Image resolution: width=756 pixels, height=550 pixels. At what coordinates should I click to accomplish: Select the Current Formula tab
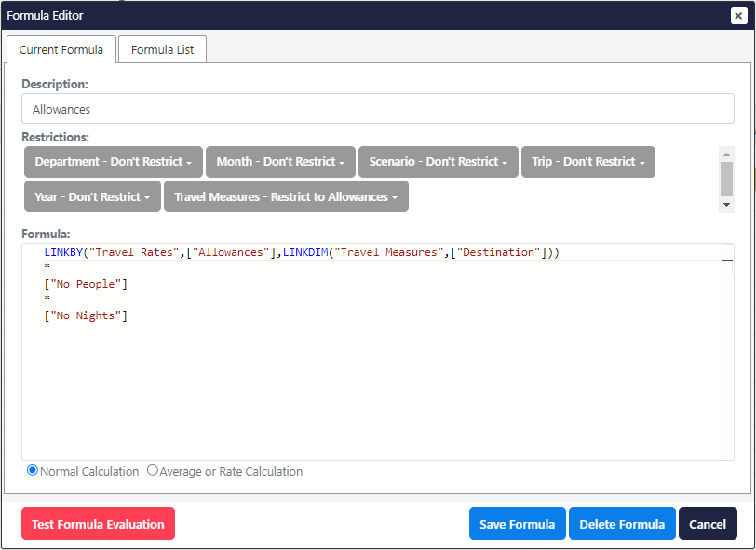point(61,49)
